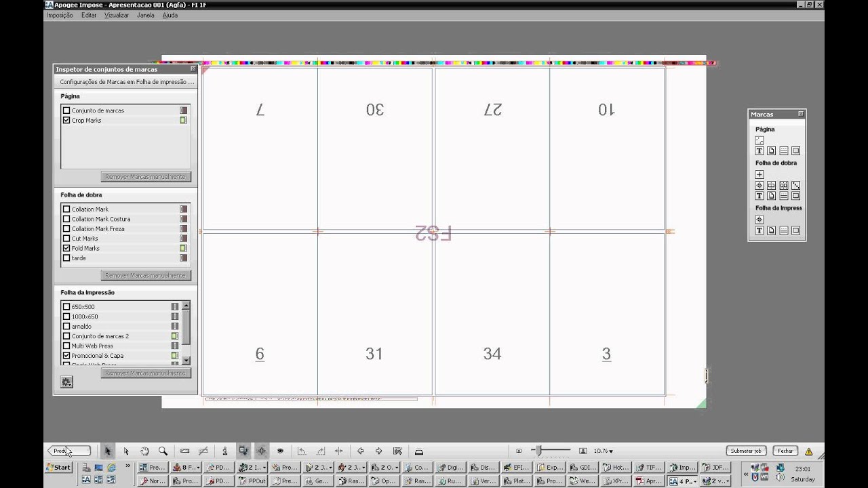
Task: Click the Página text mark T icon
Action: (759, 150)
